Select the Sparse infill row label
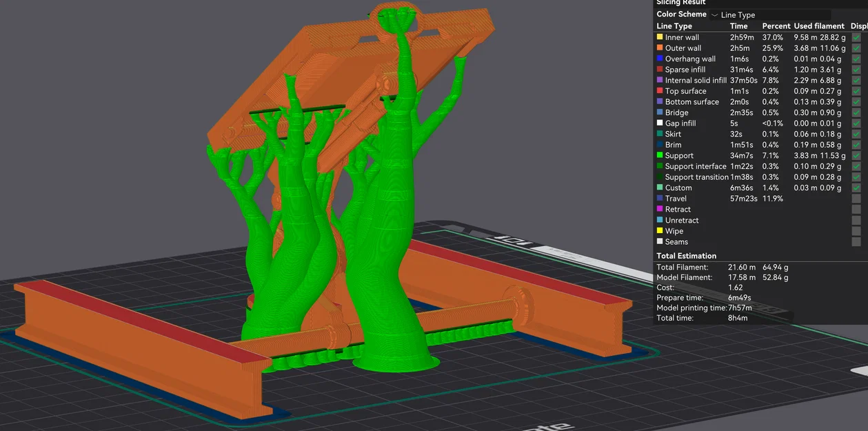This screenshot has width=868, height=431. click(x=685, y=70)
